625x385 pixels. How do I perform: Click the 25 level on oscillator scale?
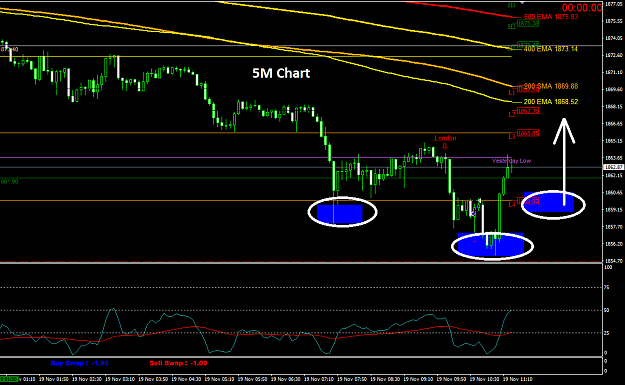point(607,333)
